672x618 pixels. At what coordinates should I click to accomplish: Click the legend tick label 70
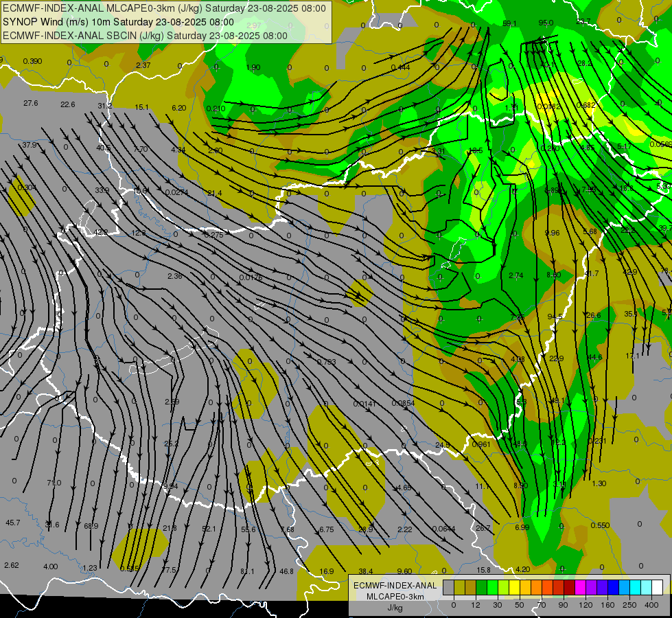tap(542, 605)
